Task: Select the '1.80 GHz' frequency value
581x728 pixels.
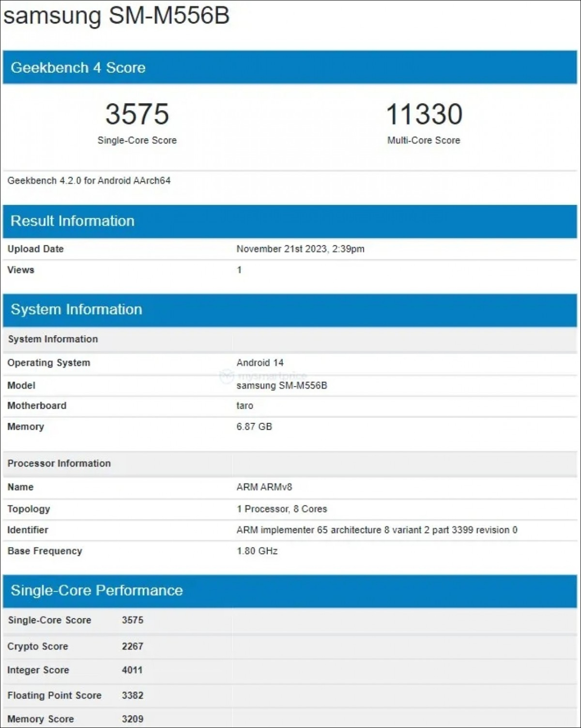Action: pos(257,551)
